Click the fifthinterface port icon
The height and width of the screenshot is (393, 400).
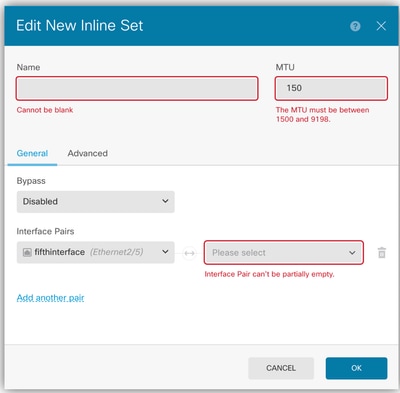coord(27,252)
